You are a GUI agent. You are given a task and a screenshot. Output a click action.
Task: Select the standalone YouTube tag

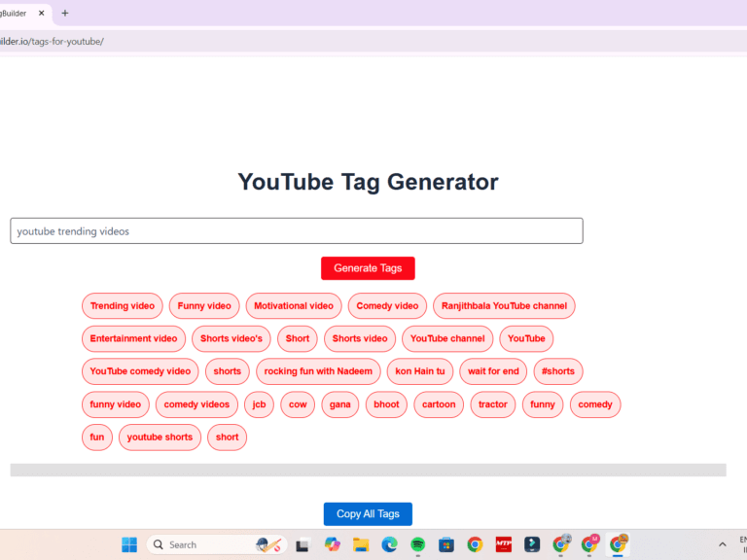526,338
